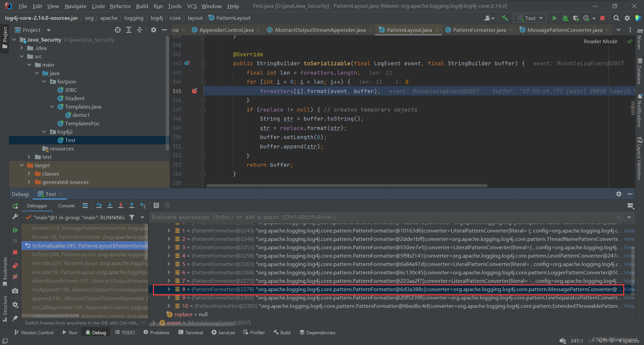Pause program in the debug sidebar
Screen dimensions: 644x345
(15, 241)
